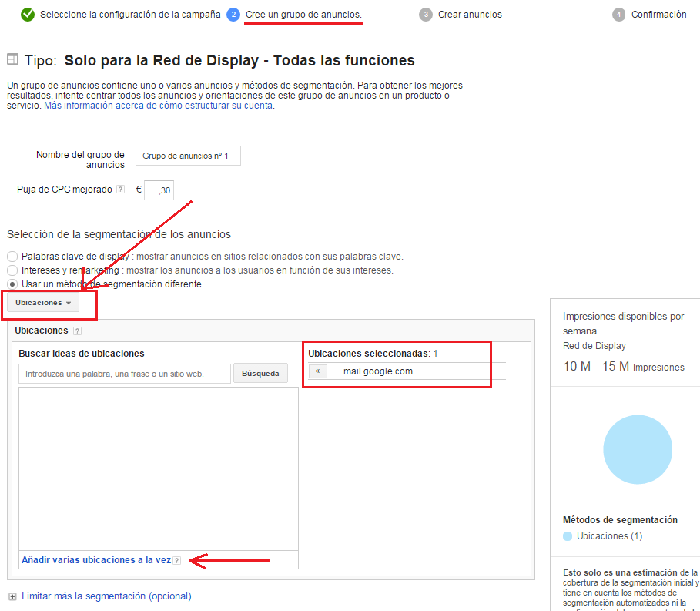Screen dimensions: 700x611
Task: Expand Limitar más la segmentación (opcional)
Action: click(x=106, y=596)
